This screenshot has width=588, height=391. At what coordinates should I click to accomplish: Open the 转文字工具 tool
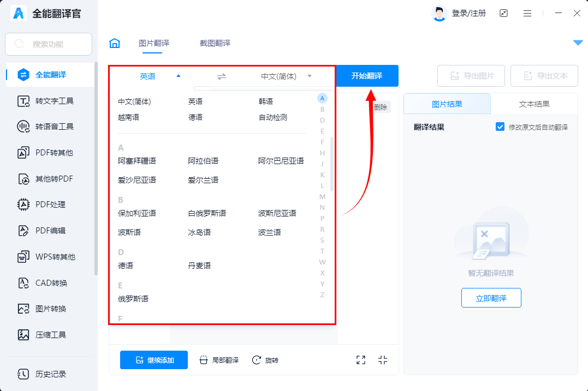coord(48,100)
